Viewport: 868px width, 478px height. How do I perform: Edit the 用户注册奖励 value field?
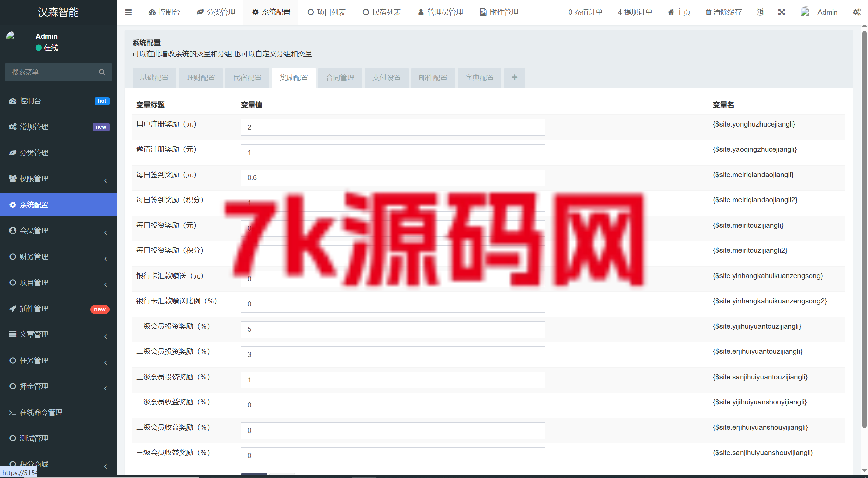[393, 127]
